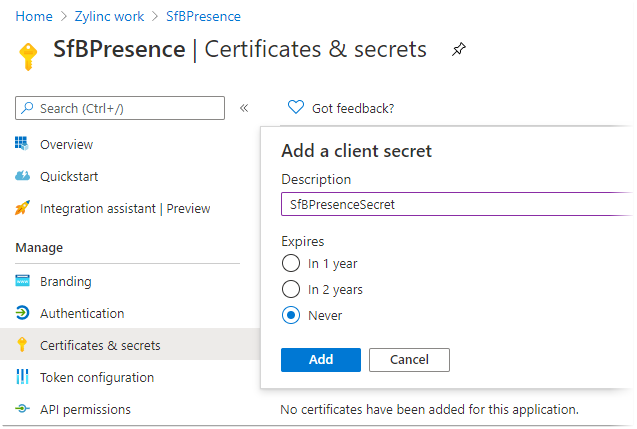Image resolution: width=637 pixels, height=429 pixels.
Task: Click the secret Description text field
Action: pos(457,204)
